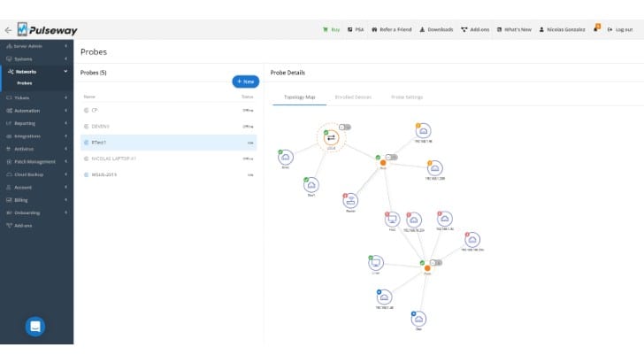Screen dimensions: 644x363
Task: Select the PTest1 probe row
Action: click(168, 143)
